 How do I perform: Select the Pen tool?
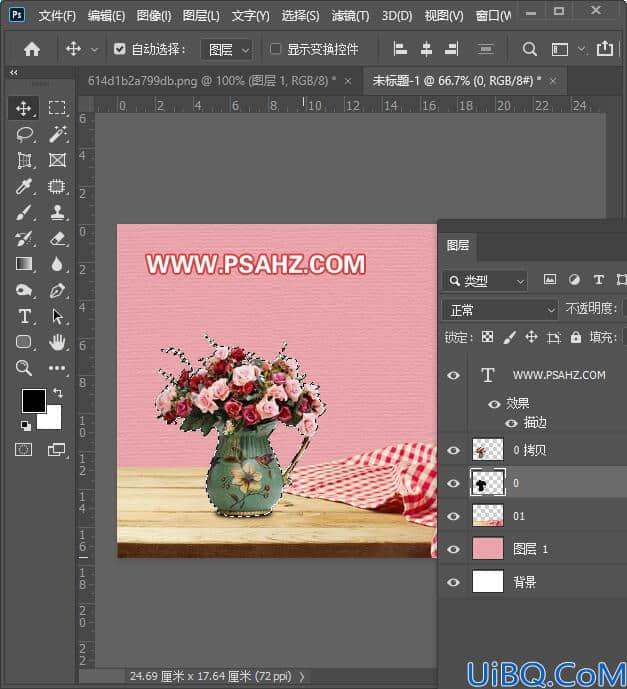pyautogui.click(x=57, y=290)
